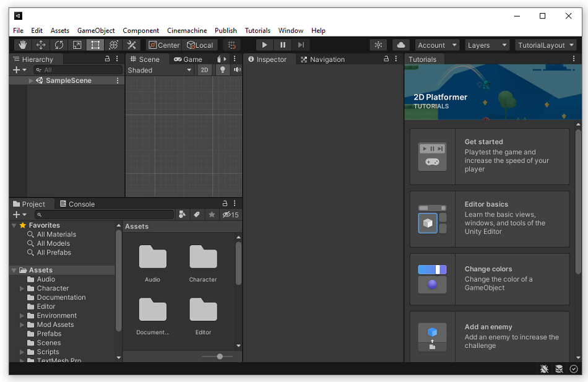
Task: Open the custom editor tools
Action: pyautogui.click(x=132, y=45)
